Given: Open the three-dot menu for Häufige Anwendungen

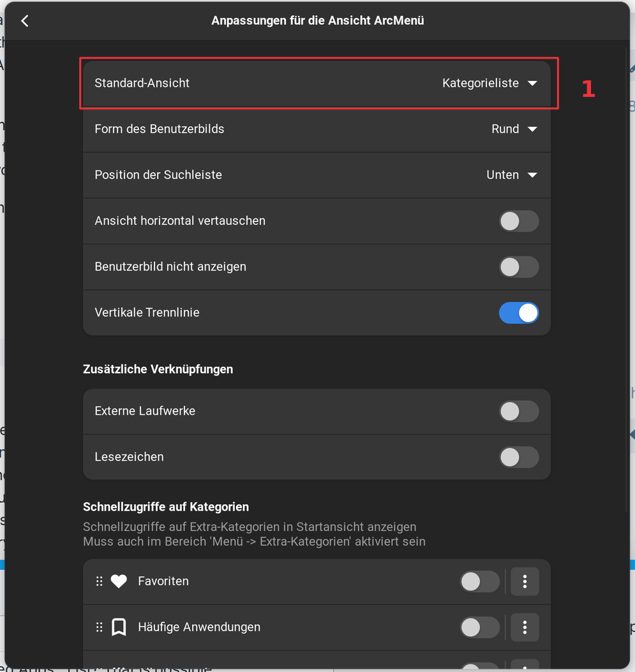Looking at the screenshot, I should click(x=525, y=627).
